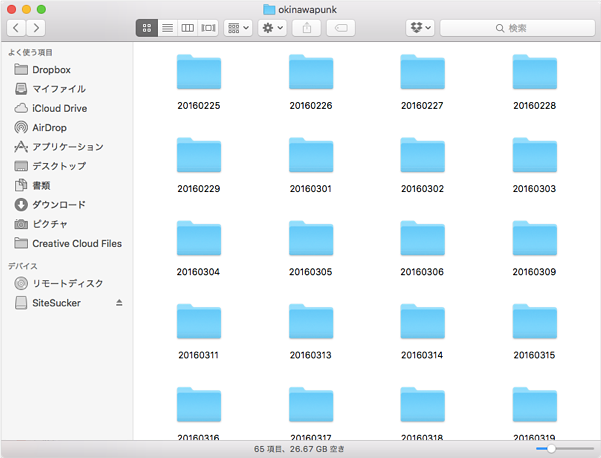The image size is (601, 458).
Task: Switch to Cover Flow view
Action: tap(208, 28)
